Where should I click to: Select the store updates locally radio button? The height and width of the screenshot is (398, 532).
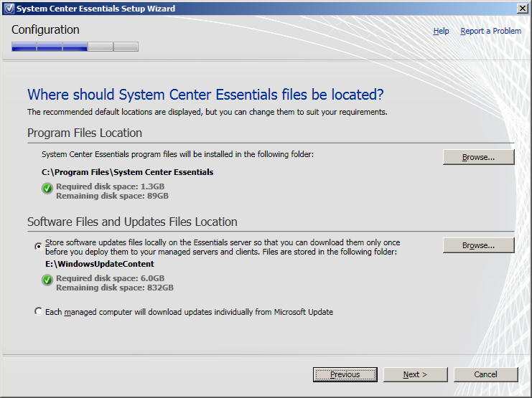[x=39, y=246]
